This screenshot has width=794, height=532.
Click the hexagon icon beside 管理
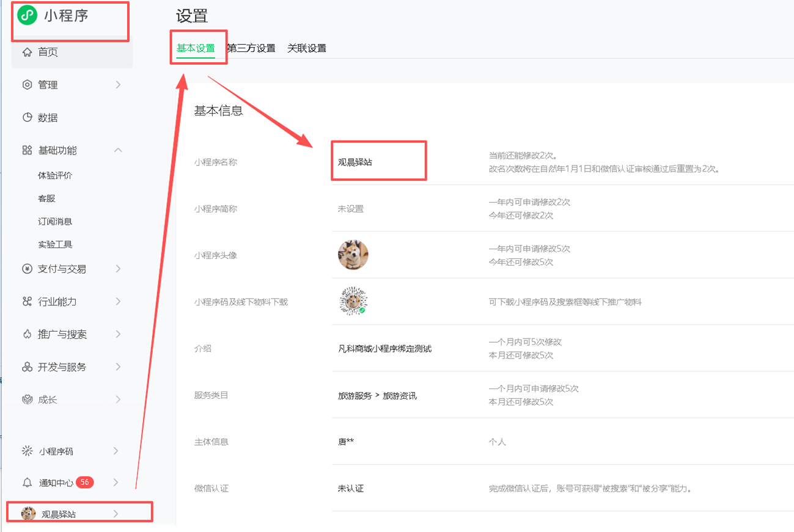[x=27, y=85]
